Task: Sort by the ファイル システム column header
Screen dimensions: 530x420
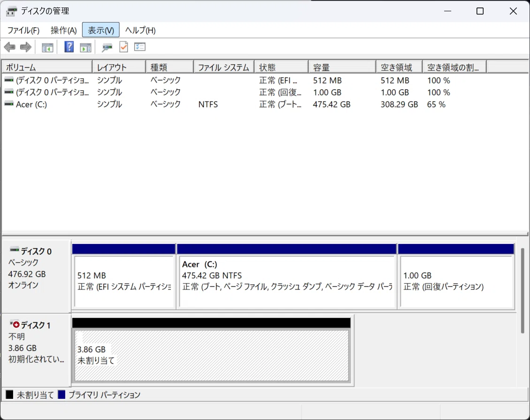Action: [x=224, y=67]
